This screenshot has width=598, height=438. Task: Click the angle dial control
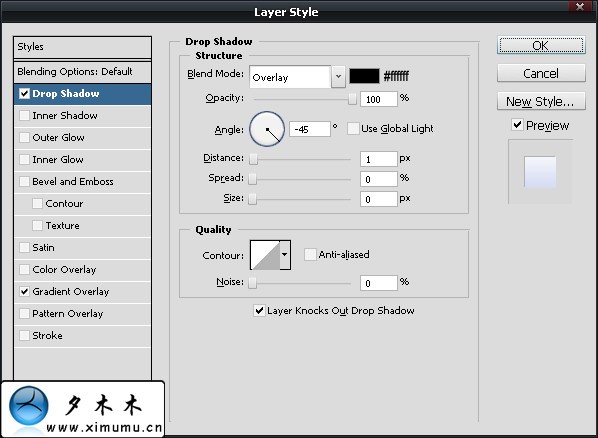click(x=267, y=129)
